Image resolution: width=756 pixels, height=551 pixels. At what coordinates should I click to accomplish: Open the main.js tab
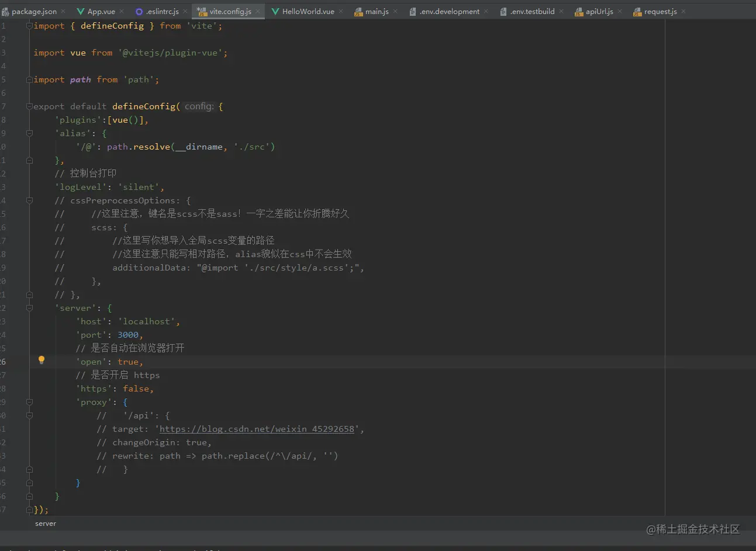coord(376,11)
